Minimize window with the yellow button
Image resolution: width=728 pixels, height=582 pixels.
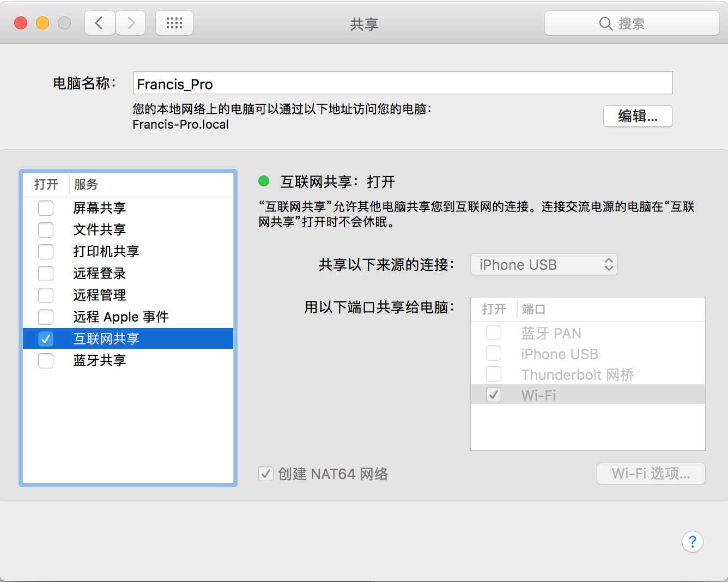pos(43,23)
